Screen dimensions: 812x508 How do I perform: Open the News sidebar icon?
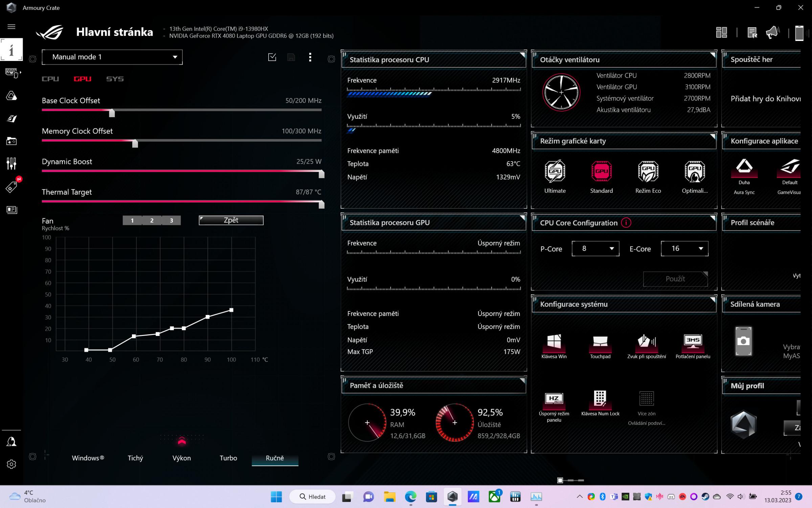[11, 210]
